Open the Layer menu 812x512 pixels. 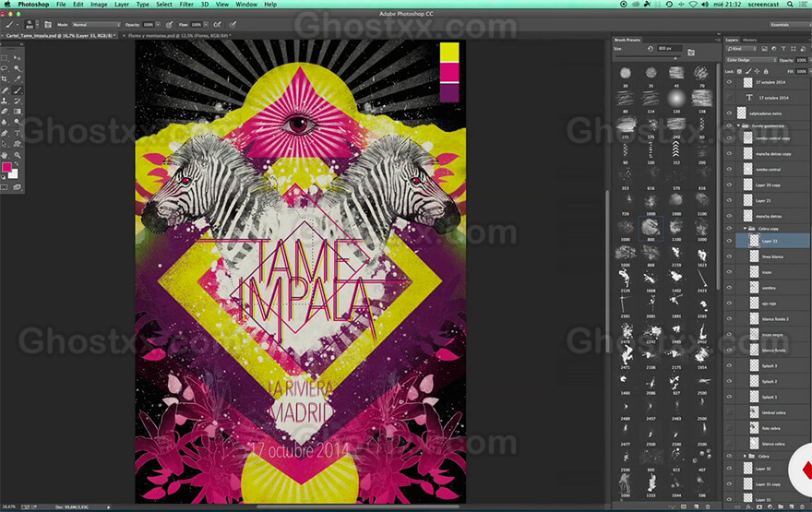[x=122, y=4]
